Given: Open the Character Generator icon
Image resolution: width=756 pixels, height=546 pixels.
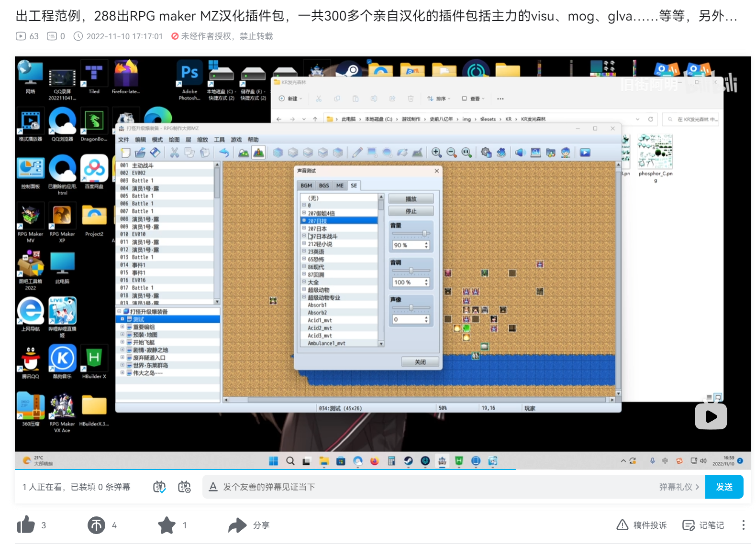Looking at the screenshot, I should click(566, 153).
